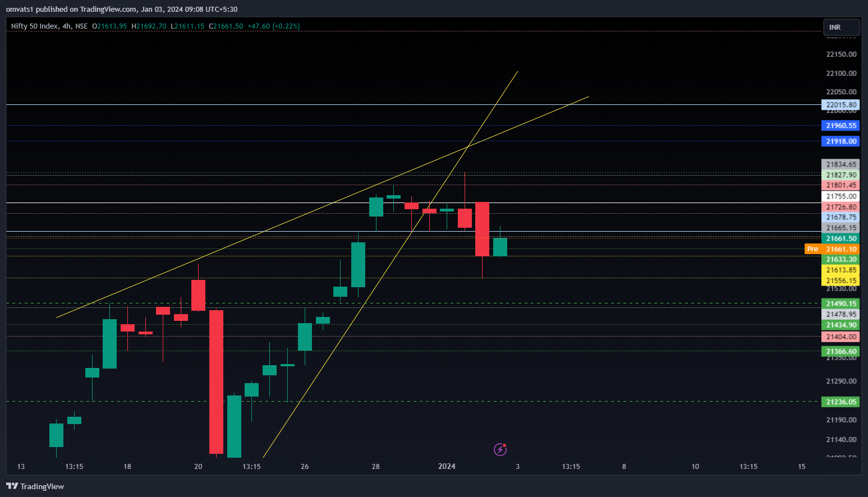Click the blue 21918.00 price label
This screenshot has width=868, height=497.
(x=841, y=141)
